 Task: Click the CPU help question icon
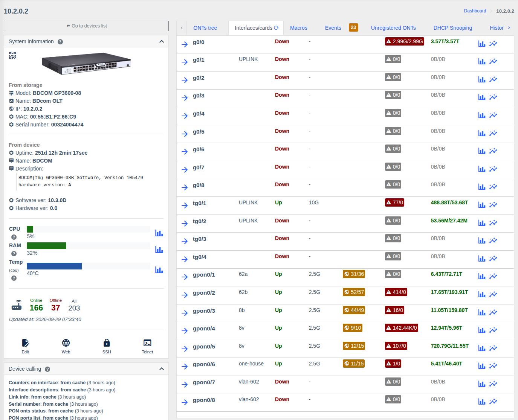(x=14, y=237)
